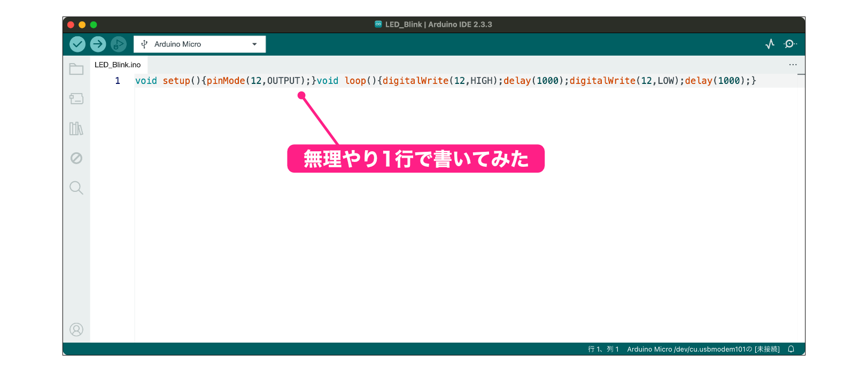Open the editor tab options menu
This screenshot has height=372, width=868.
793,65
